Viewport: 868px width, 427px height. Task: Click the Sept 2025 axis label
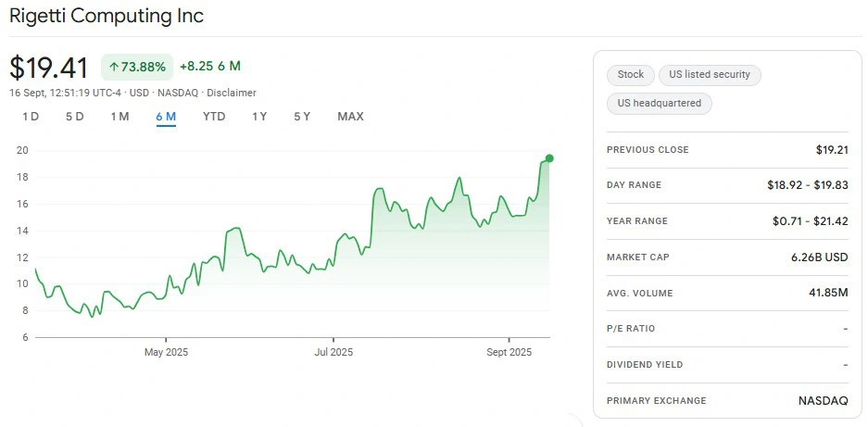click(509, 352)
